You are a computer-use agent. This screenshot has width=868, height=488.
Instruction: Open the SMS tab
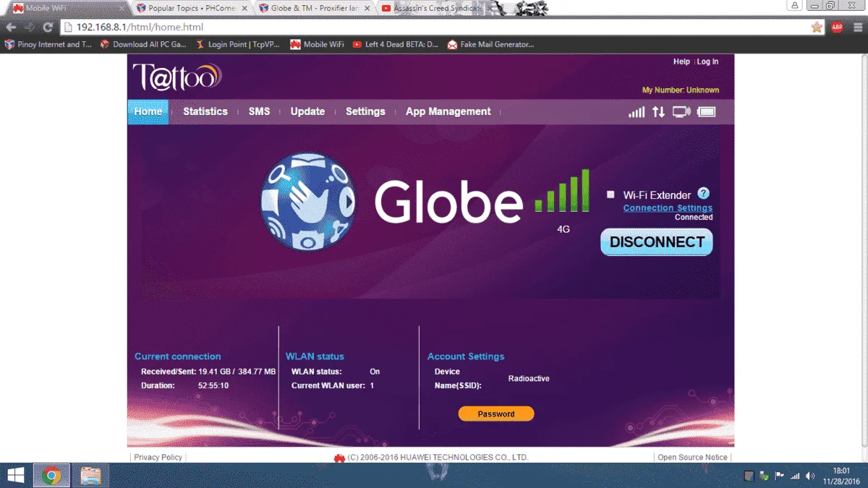pos(259,112)
